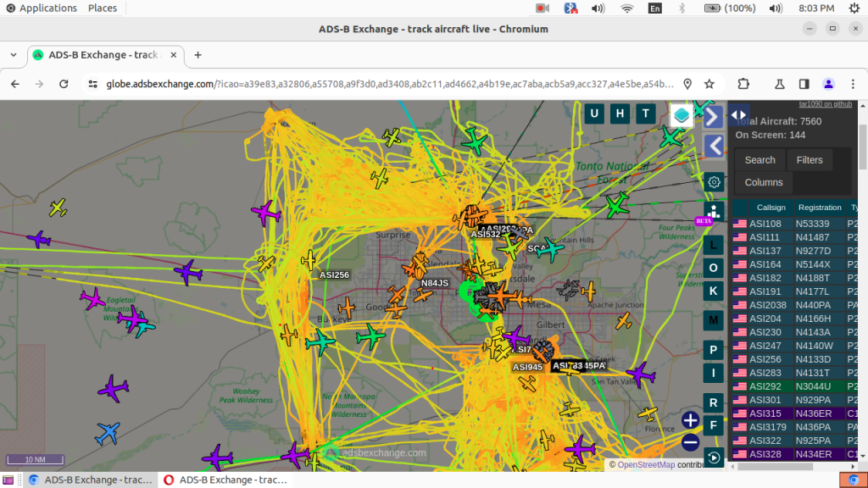Zoom in with the plus icon

690,420
